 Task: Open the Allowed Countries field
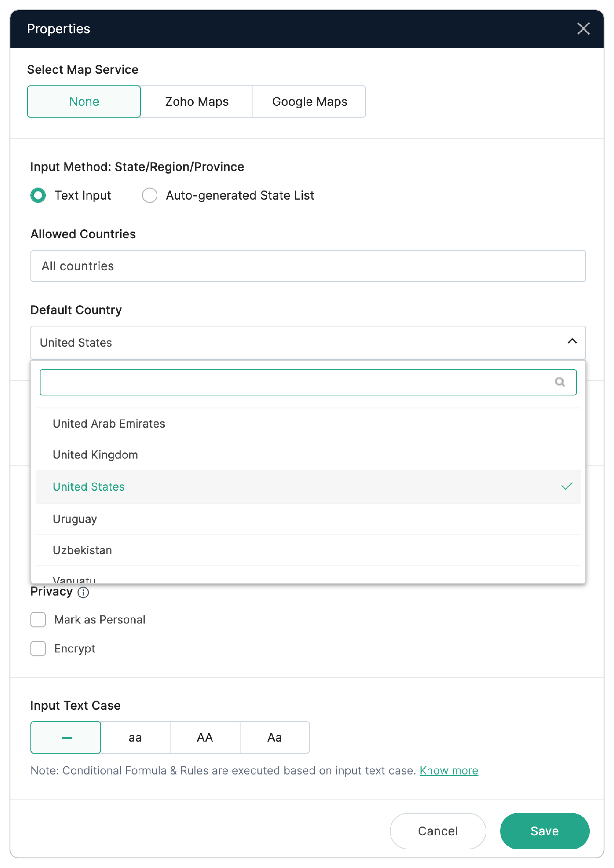(x=308, y=266)
